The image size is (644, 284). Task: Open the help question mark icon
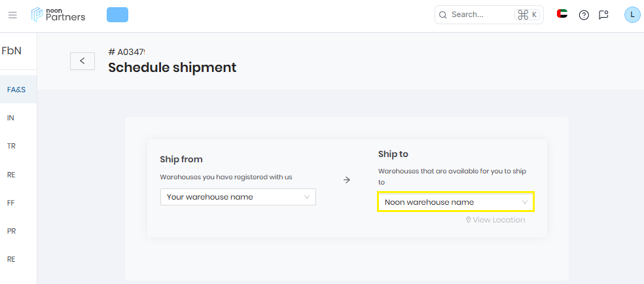click(x=584, y=15)
